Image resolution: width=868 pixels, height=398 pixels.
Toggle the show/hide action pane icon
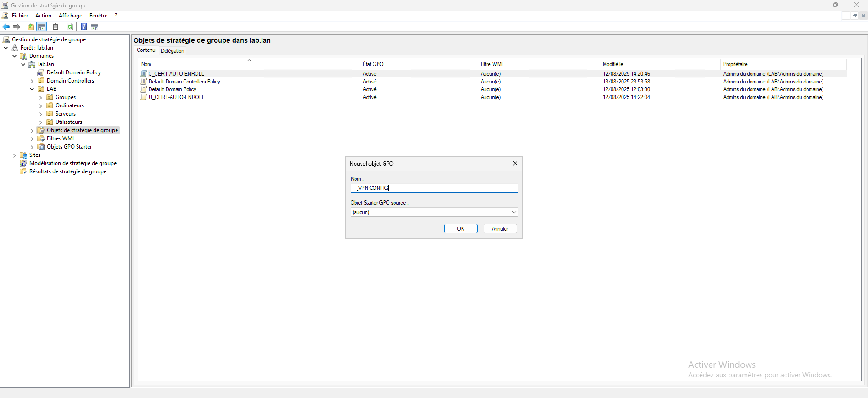point(95,27)
